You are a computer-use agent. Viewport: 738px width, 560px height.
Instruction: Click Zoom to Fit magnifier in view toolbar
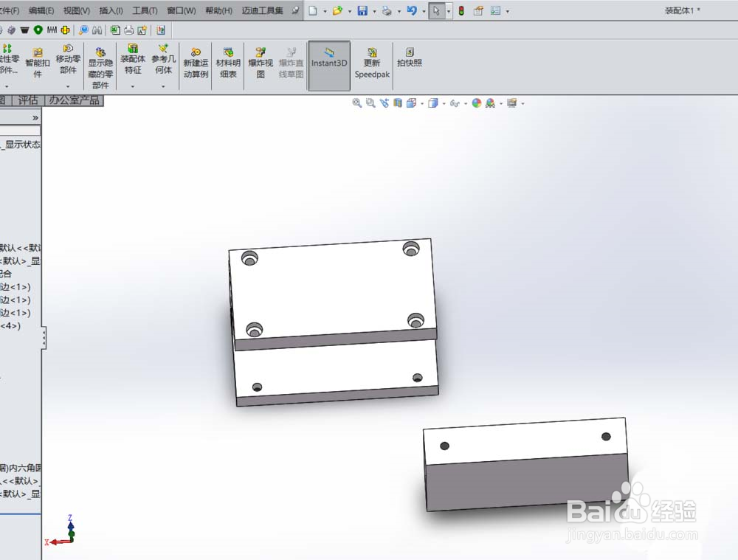(x=357, y=103)
